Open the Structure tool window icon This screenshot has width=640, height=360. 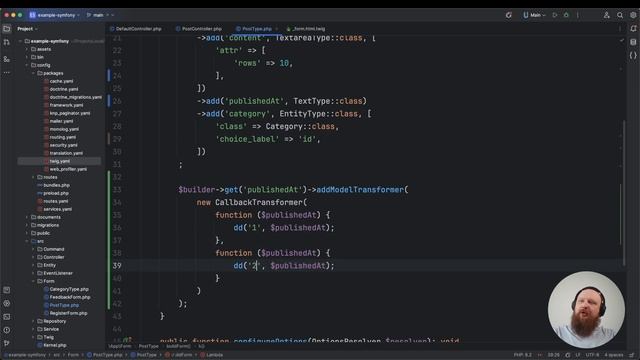coord(7,59)
